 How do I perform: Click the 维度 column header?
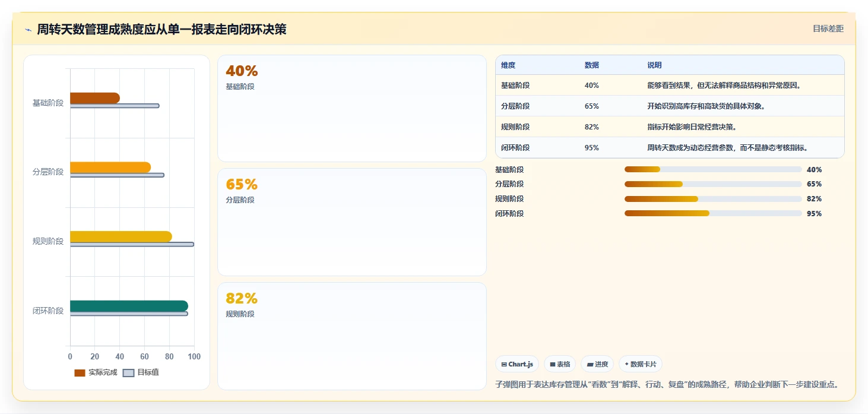(508, 65)
